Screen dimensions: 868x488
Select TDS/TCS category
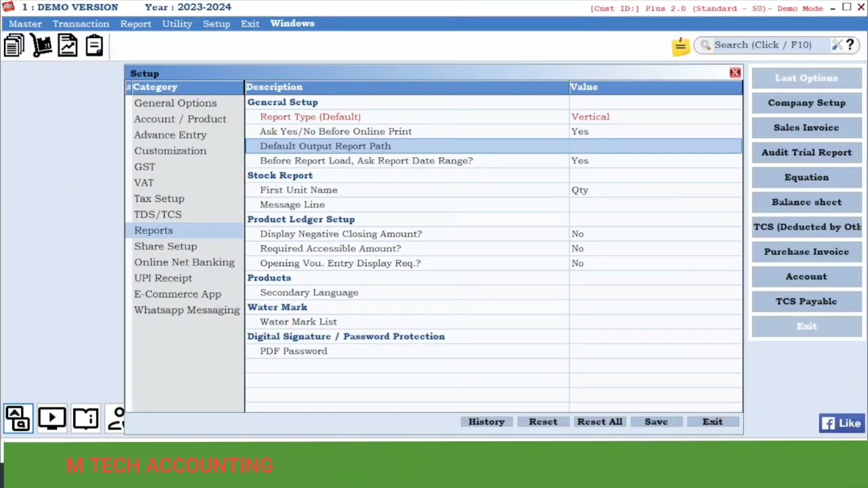[x=157, y=214]
